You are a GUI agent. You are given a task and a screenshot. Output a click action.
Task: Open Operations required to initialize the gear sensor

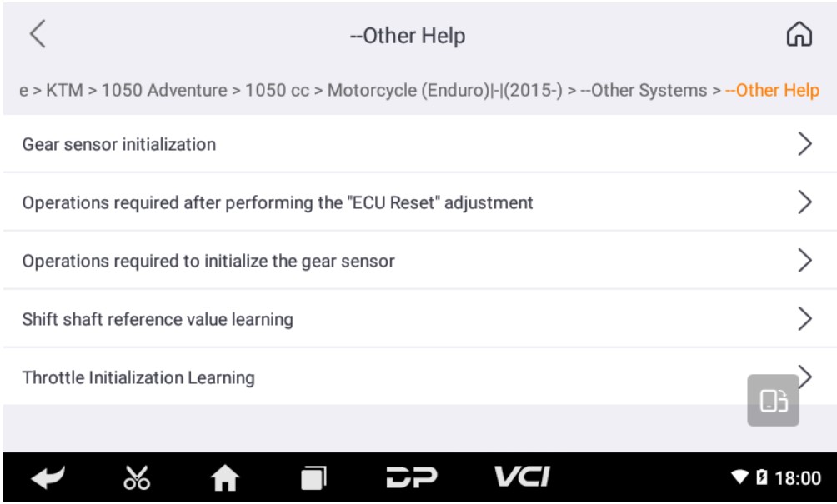click(x=208, y=261)
